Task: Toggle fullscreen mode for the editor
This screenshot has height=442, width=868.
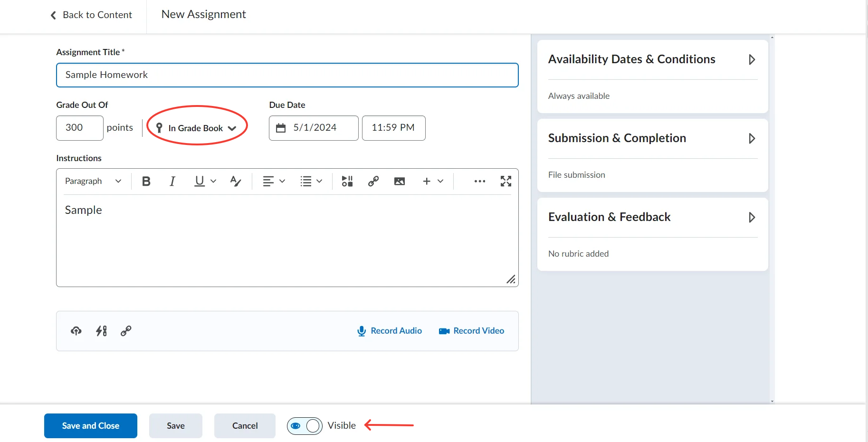Action: [506, 181]
